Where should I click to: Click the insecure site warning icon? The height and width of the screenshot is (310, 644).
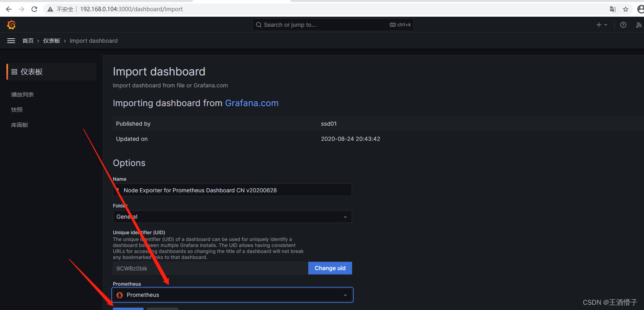pos(50,9)
